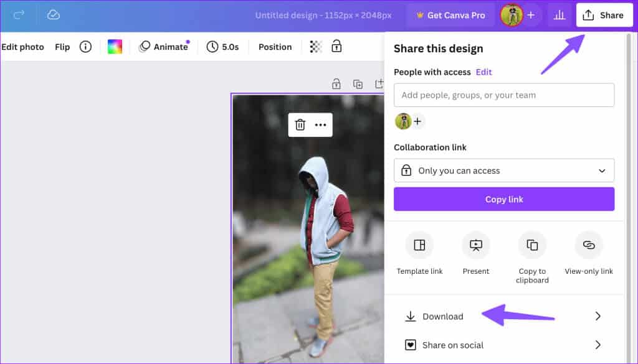The height and width of the screenshot is (364, 638).
Task: Open the Position panel
Action: 275,47
